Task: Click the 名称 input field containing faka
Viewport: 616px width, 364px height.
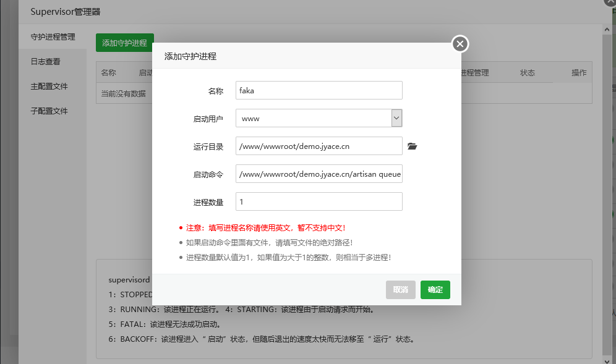Action: click(x=319, y=90)
